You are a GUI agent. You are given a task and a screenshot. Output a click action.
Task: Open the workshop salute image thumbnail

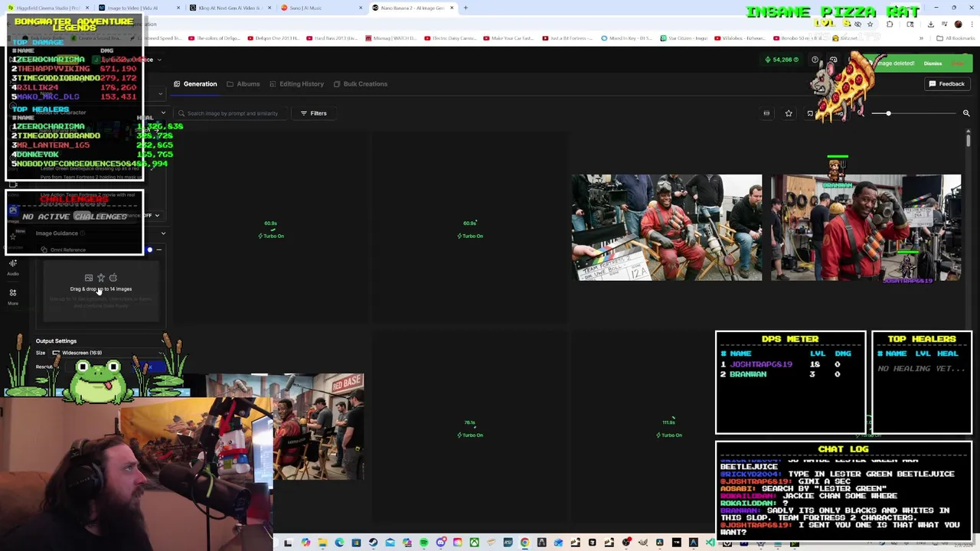pyautogui.click(x=866, y=227)
